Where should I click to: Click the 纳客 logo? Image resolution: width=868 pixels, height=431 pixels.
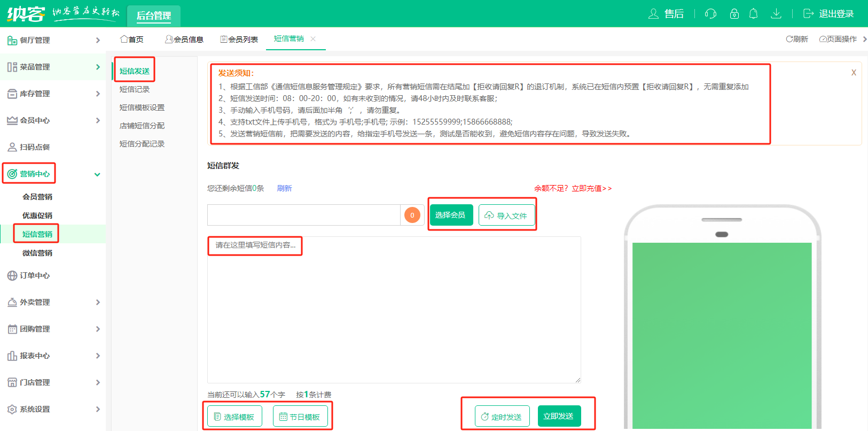pyautogui.click(x=26, y=13)
